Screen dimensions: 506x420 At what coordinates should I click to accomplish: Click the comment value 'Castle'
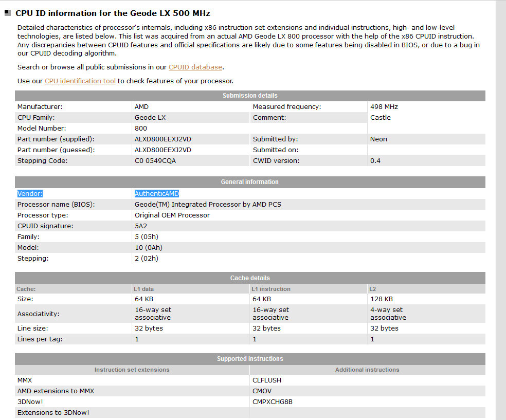pyautogui.click(x=381, y=117)
